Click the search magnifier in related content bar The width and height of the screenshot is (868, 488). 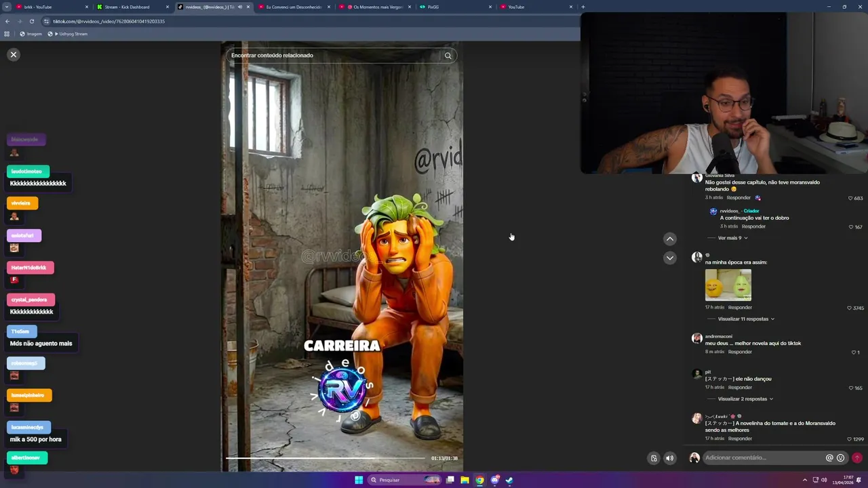click(448, 56)
